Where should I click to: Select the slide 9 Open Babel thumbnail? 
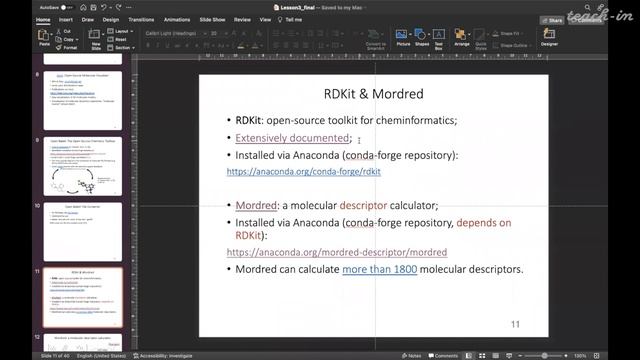click(83, 166)
